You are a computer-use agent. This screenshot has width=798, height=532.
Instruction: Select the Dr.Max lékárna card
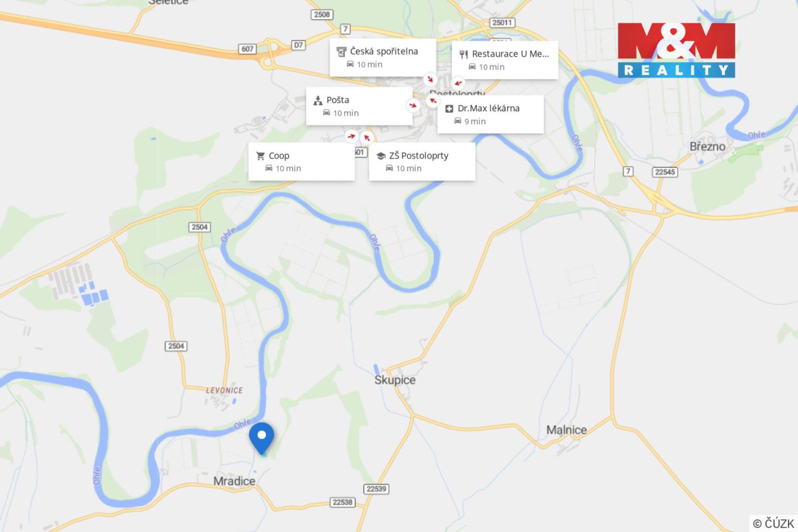tap(491, 114)
